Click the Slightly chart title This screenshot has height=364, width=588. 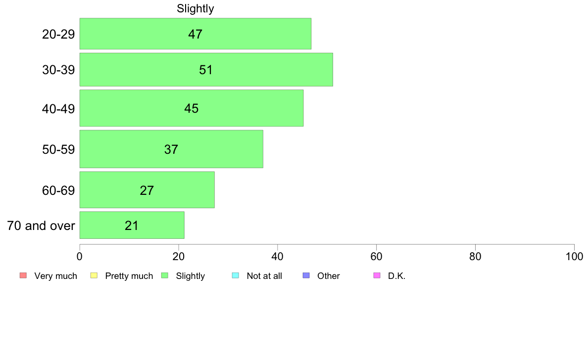point(195,9)
